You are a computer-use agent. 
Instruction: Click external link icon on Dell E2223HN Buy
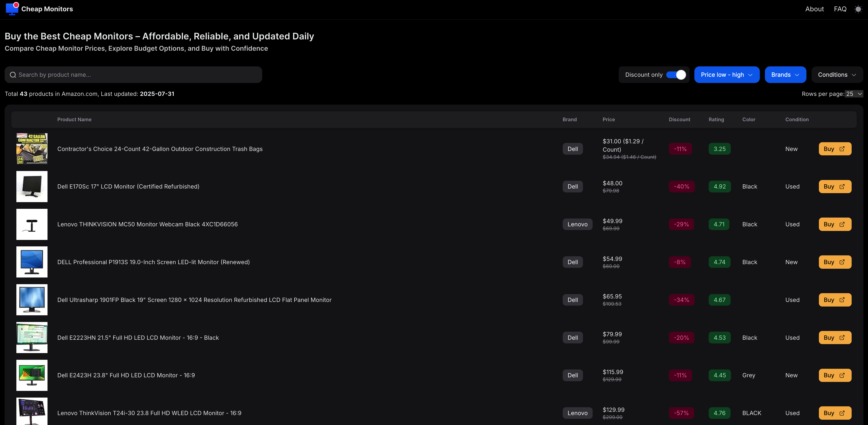point(842,337)
